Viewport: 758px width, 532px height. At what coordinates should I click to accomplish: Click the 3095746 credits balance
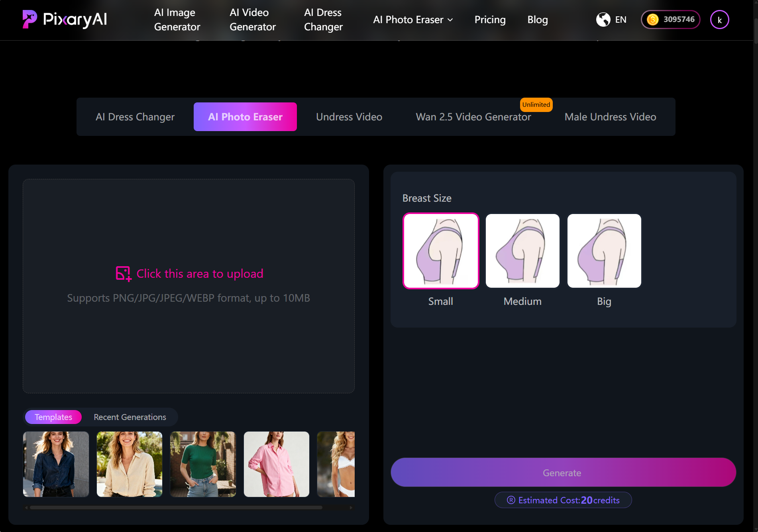coord(679,20)
